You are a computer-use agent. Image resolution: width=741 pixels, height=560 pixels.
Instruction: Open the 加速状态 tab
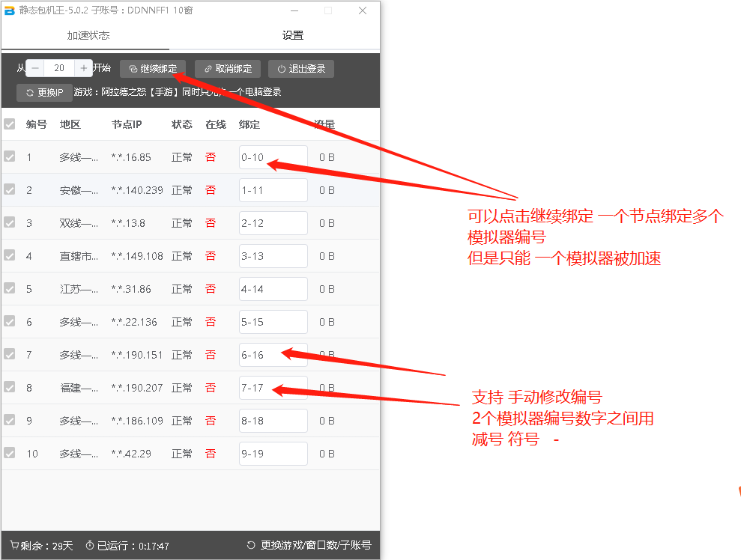pyautogui.click(x=88, y=36)
